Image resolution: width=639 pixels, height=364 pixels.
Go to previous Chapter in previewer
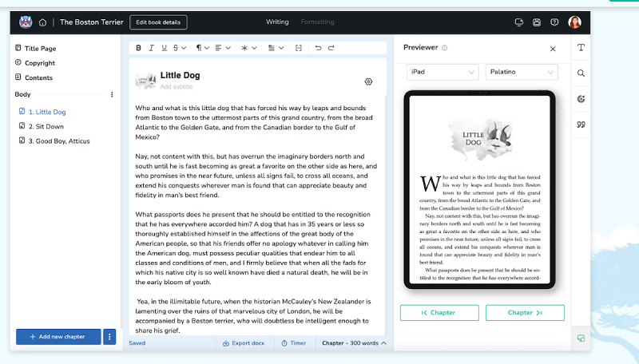[x=439, y=313]
